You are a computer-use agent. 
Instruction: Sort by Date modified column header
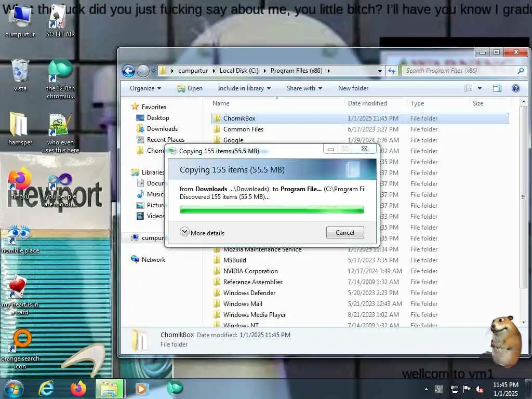pos(376,103)
